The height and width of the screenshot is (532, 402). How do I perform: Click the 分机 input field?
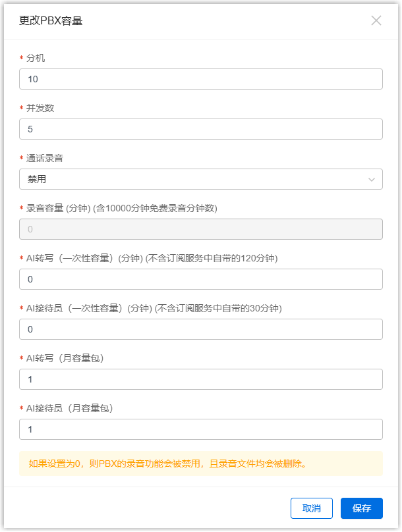[201, 79]
